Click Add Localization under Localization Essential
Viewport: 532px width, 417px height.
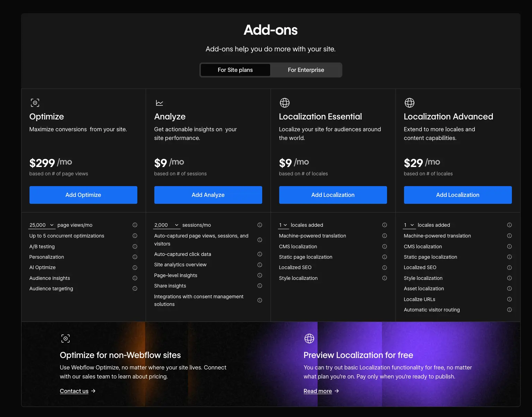pos(333,195)
